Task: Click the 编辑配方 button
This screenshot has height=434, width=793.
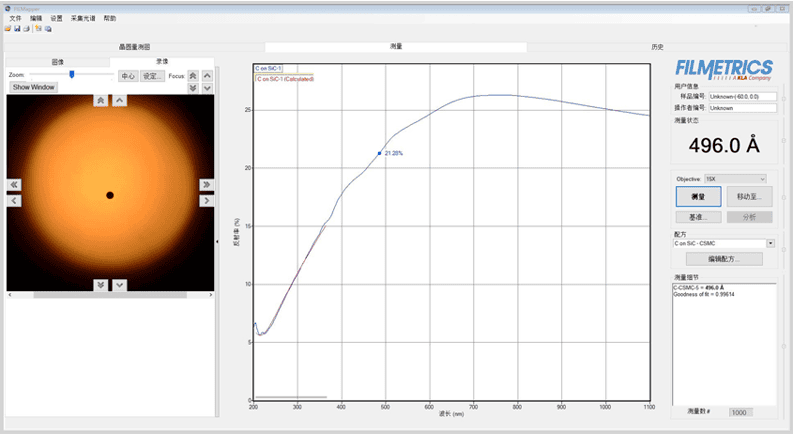Action: 725,259
